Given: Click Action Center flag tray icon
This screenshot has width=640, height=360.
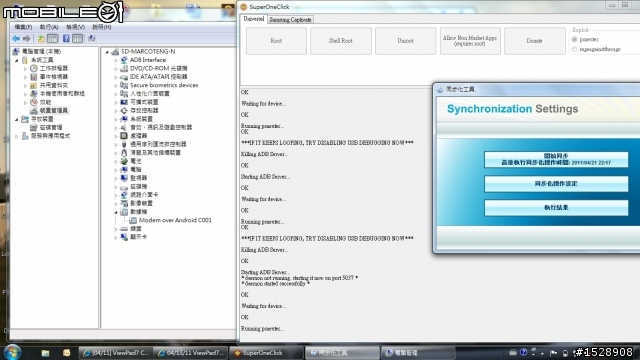Looking at the screenshot, I should pyautogui.click(x=553, y=353).
